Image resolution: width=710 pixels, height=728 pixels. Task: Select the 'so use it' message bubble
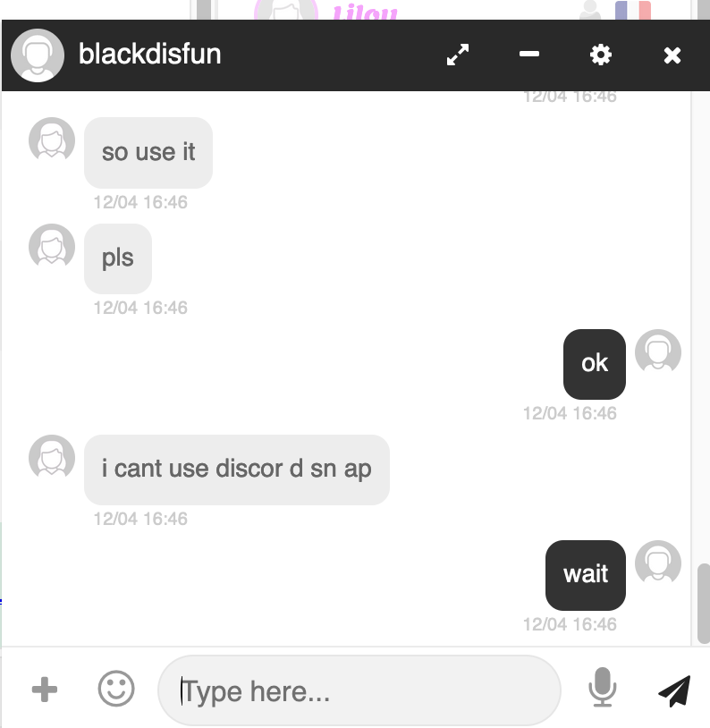pyautogui.click(x=148, y=153)
